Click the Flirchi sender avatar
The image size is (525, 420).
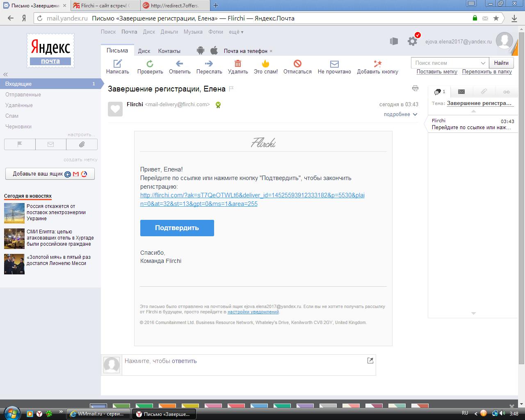pyautogui.click(x=115, y=109)
